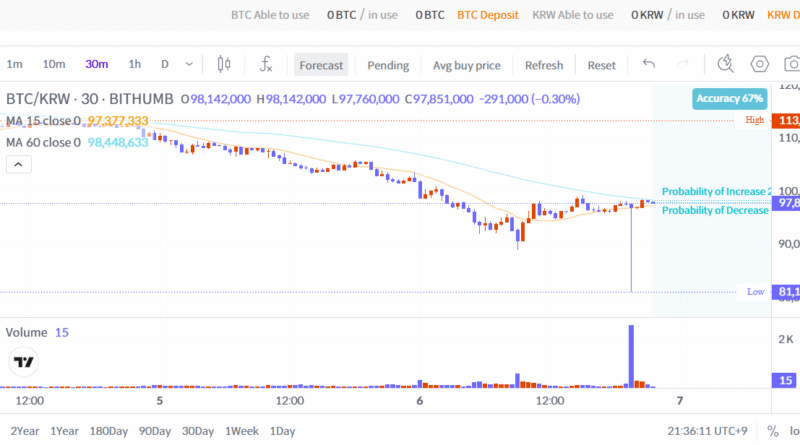Open the candlestick chart type selector

[223, 64]
